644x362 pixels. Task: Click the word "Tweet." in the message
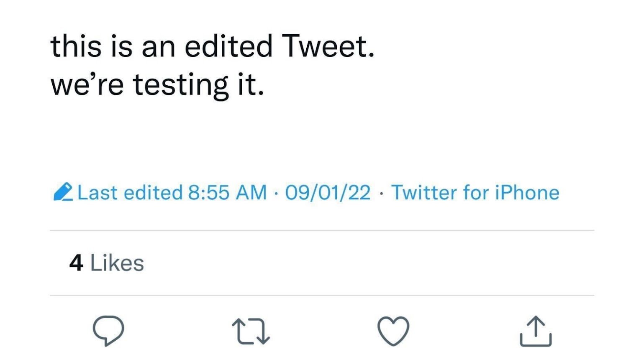click(328, 46)
